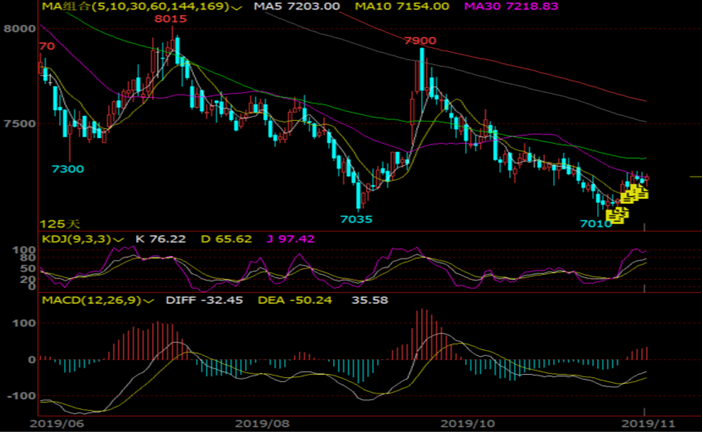Click the 125天 period label
The width and height of the screenshot is (703, 433).
[x=55, y=224]
